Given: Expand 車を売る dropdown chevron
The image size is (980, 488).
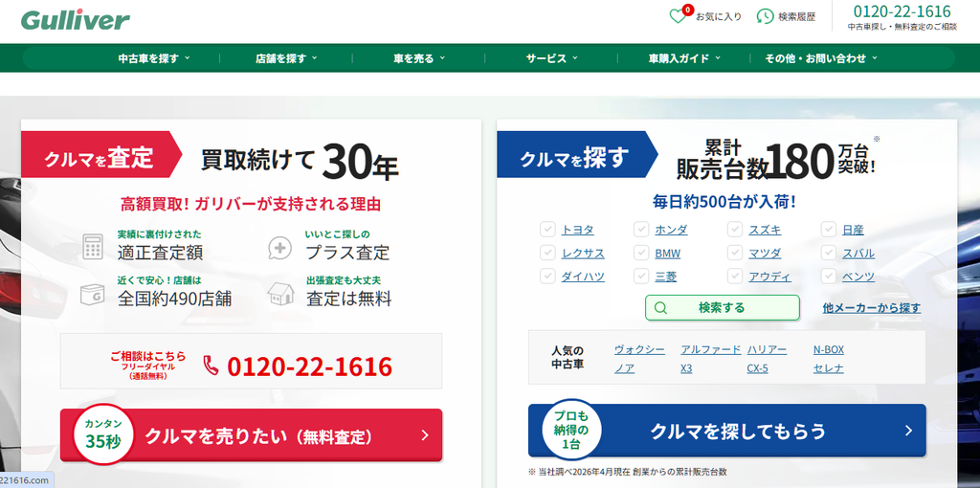Looking at the screenshot, I should tap(442, 58).
